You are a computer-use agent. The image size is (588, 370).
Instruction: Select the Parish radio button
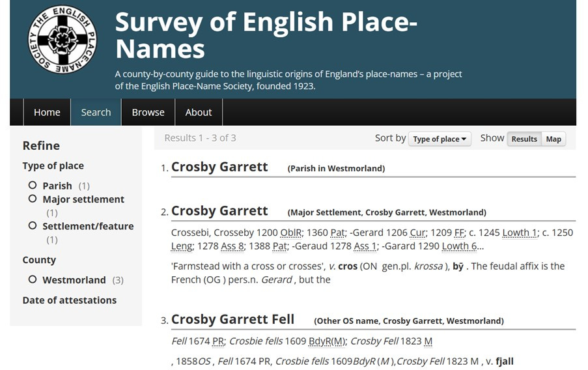point(33,186)
